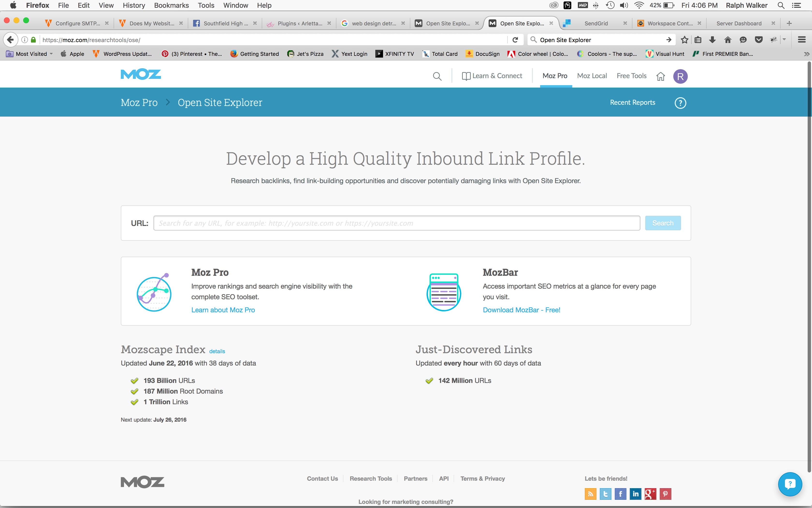Image resolution: width=812 pixels, height=508 pixels.
Task: Click Moz Pro in the breadcrumb
Action: pyautogui.click(x=139, y=103)
